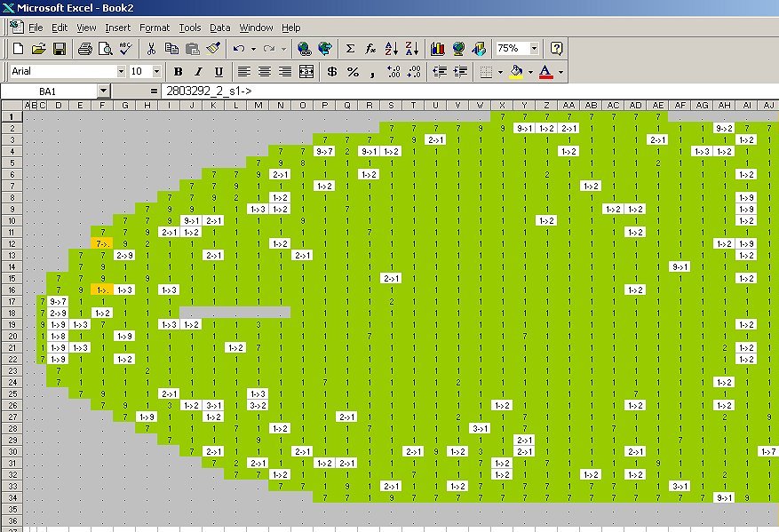Expand the Font Color palette arrow

point(560,72)
